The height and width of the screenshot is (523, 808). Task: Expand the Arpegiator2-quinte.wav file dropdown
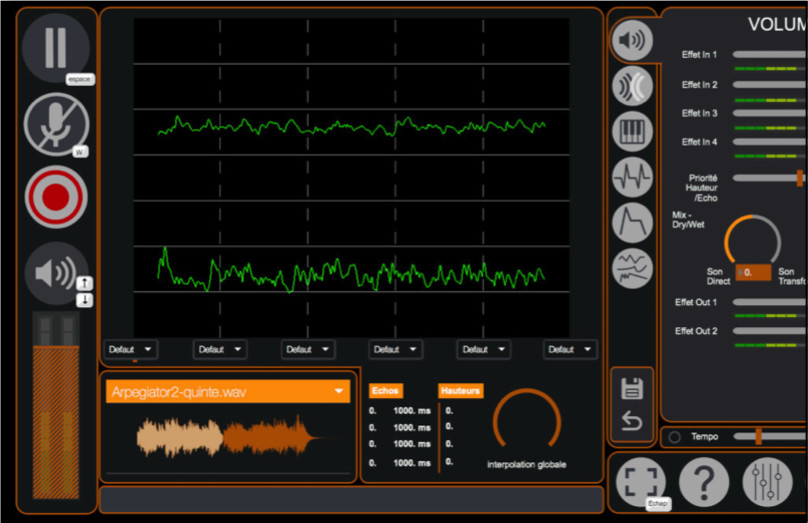pyautogui.click(x=228, y=392)
